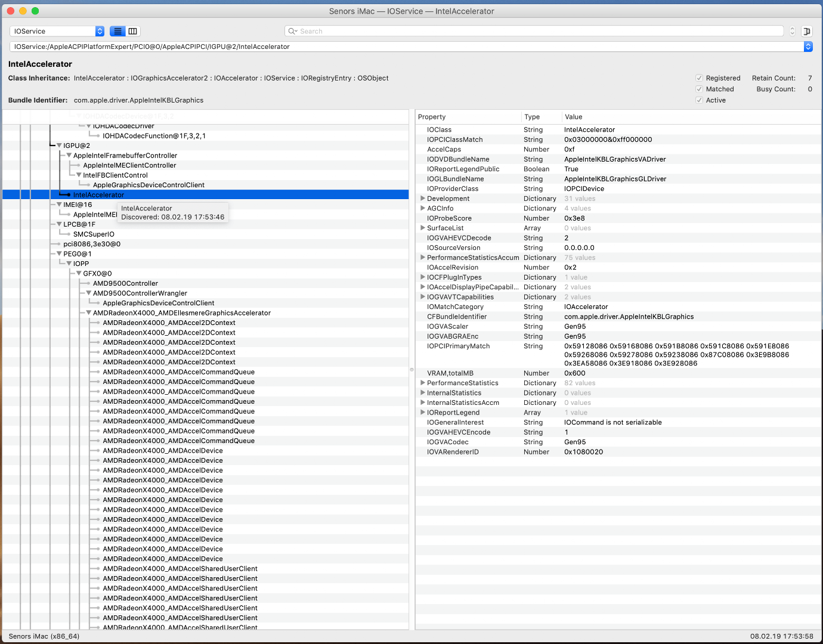The image size is (823, 644).
Task: Toggle the Matched checkbox
Action: 699,89
